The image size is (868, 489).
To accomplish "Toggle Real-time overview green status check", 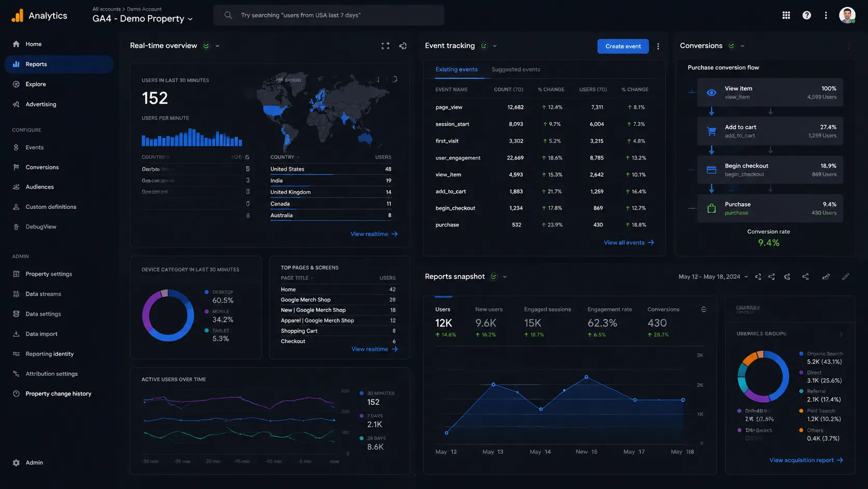I will click(x=206, y=46).
